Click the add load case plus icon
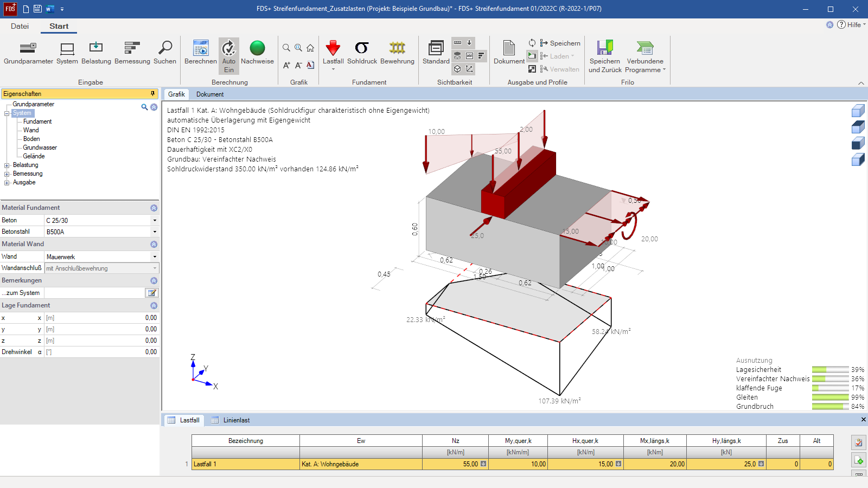The height and width of the screenshot is (488, 868). [859, 460]
